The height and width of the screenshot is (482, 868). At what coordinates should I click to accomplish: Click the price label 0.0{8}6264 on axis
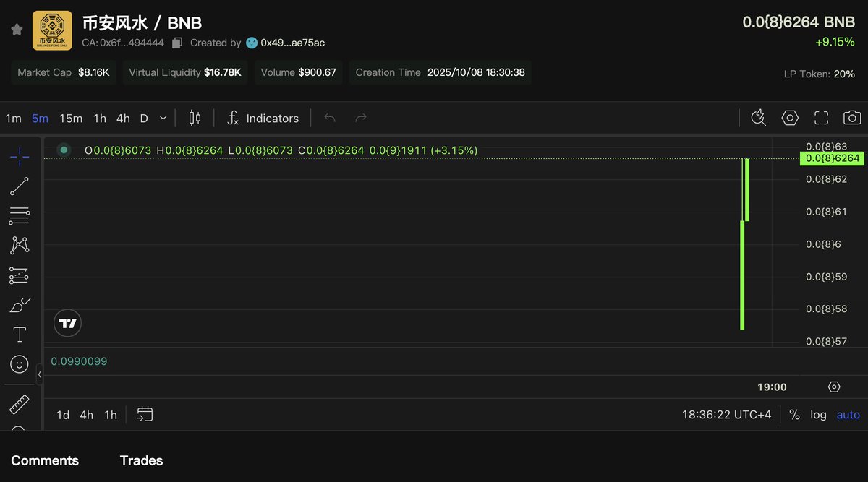coord(832,158)
